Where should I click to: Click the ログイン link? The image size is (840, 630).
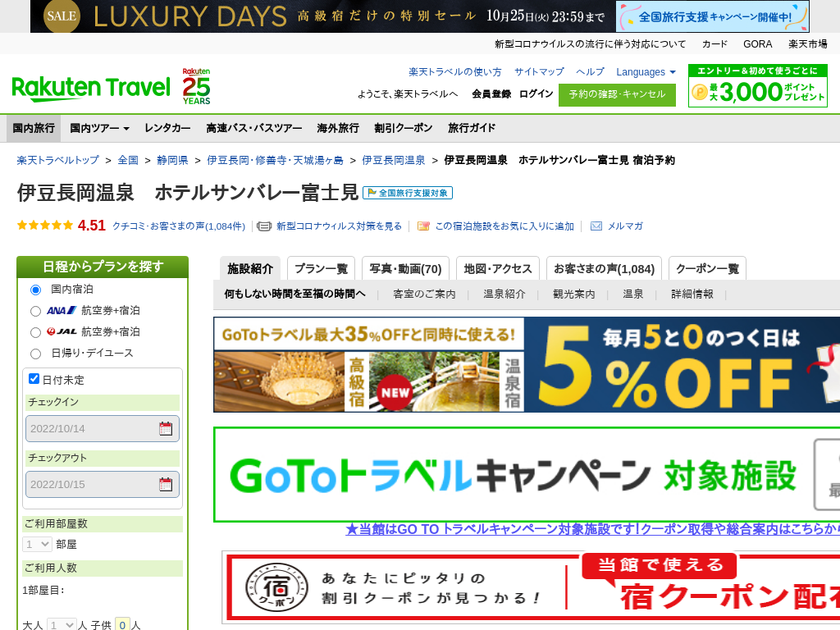pyautogui.click(x=536, y=94)
